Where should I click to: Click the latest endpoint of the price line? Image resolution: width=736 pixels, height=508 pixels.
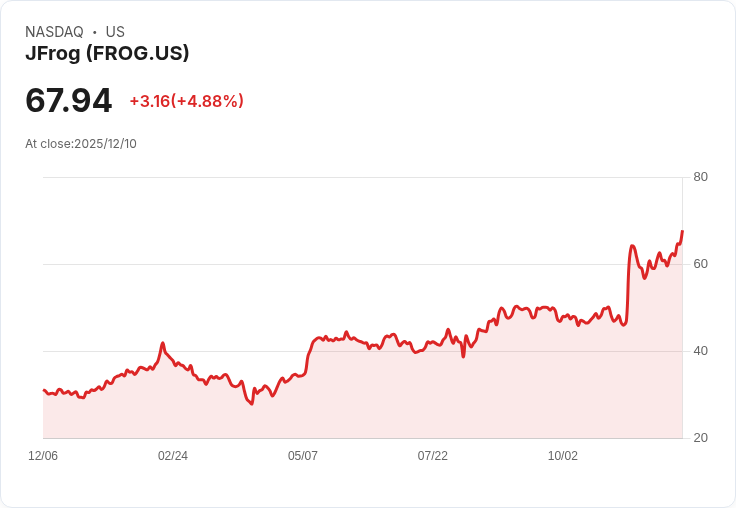coord(682,232)
